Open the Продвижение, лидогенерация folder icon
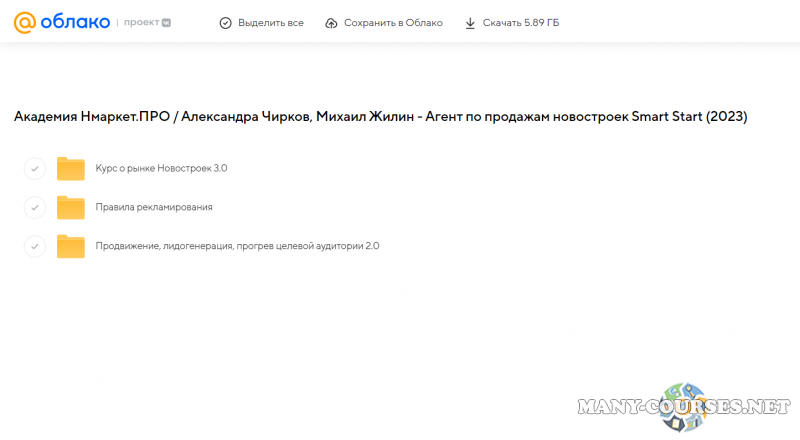This screenshot has height=440, width=800. click(x=71, y=246)
